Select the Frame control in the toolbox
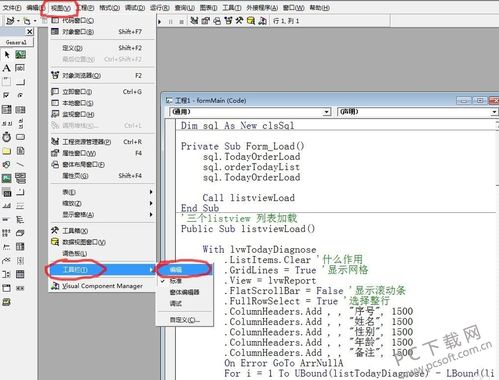The height and width of the screenshot is (380, 499). coord(7,82)
